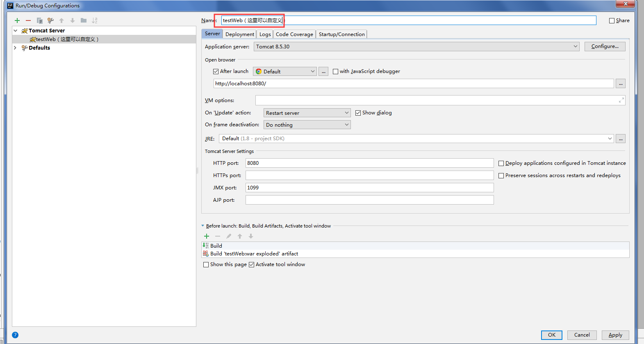Expand the Defaults tree node
Viewport: 644px width, 344px height.
[x=16, y=48]
